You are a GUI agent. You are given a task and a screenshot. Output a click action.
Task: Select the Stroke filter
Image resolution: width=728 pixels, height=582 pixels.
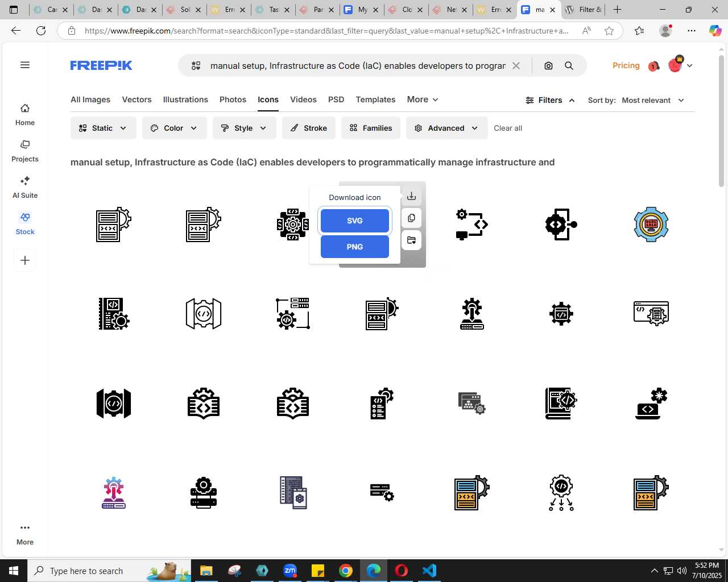[x=309, y=128]
